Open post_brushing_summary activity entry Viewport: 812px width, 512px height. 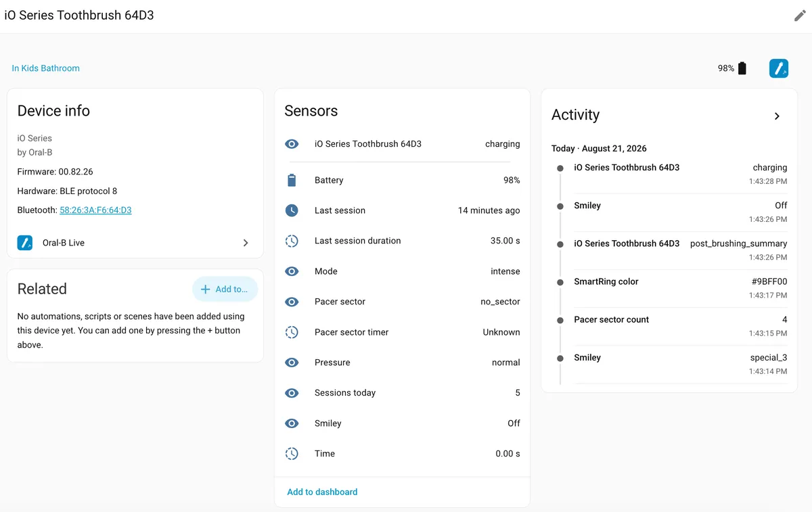click(x=680, y=250)
